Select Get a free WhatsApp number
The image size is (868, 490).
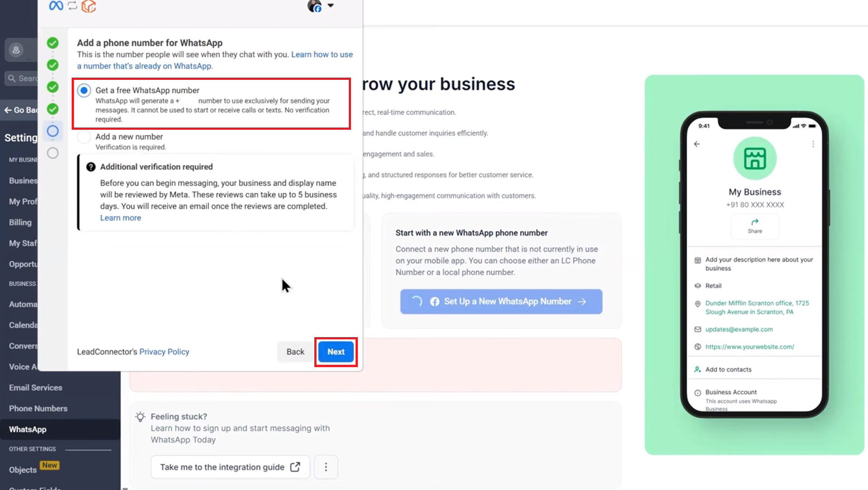[x=84, y=90]
